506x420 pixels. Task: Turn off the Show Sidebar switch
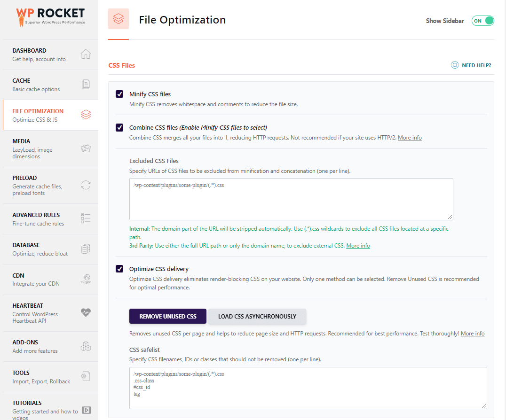click(482, 21)
